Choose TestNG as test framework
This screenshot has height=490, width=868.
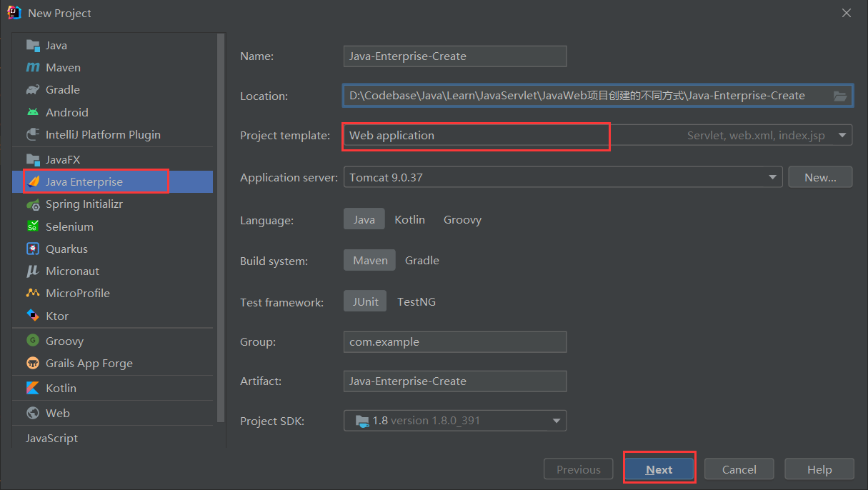coord(416,302)
